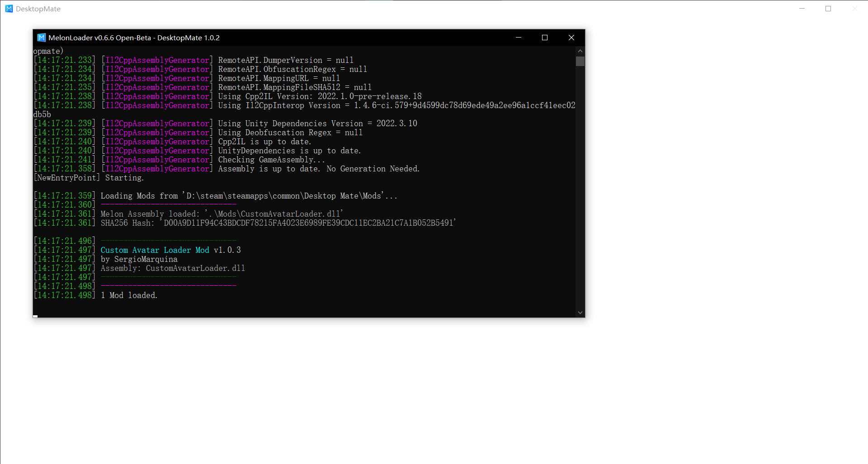This screenshot has width=868, height=464.
Task: Click the 'by SergioMarquina' line
Action: 139,259
